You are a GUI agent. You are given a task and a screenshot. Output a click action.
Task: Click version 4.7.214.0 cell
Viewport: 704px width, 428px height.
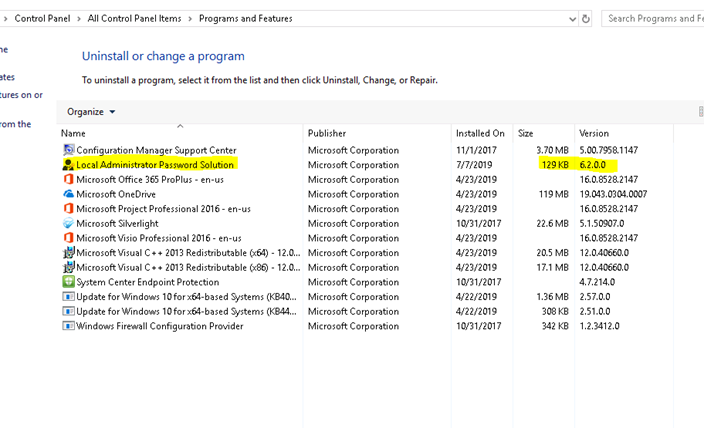pos(597,282)
